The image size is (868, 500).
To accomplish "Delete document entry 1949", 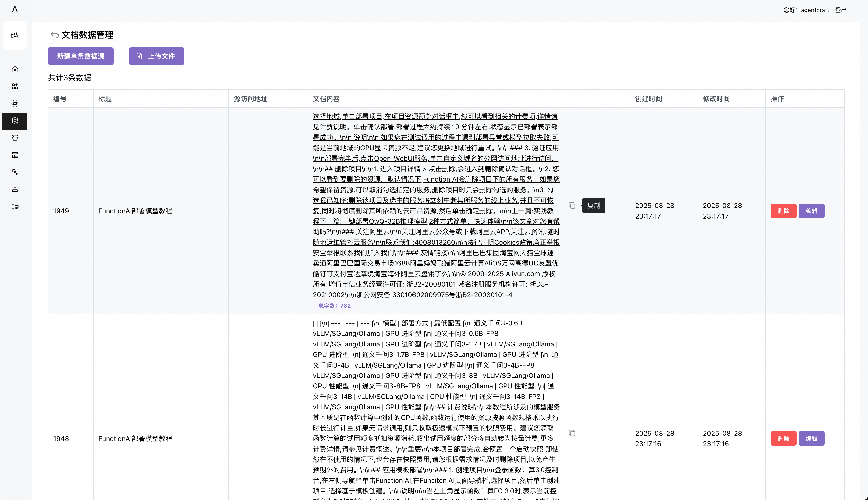I will coord(783,211).
